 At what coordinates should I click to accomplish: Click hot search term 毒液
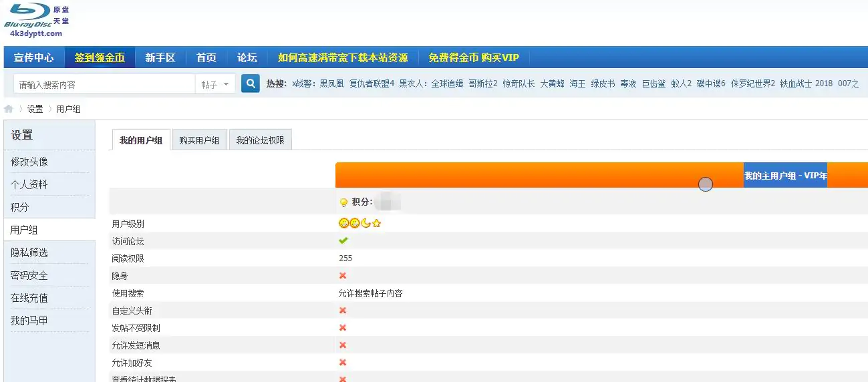coord(628,83)
